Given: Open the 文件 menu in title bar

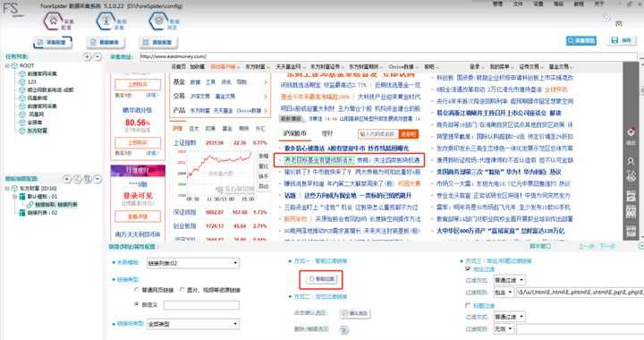Looking at the screenshot, I should tap(518, 4).
